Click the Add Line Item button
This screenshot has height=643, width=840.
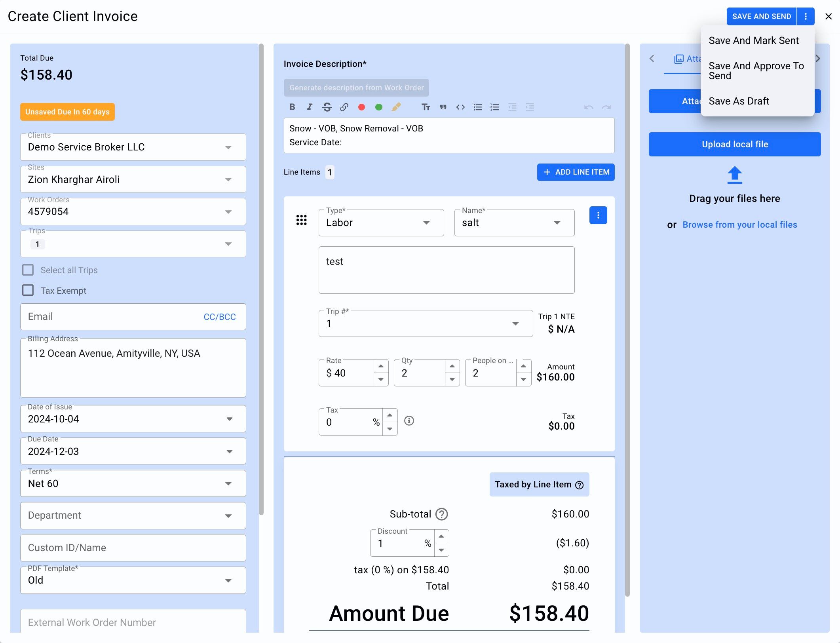click(576, 172)
